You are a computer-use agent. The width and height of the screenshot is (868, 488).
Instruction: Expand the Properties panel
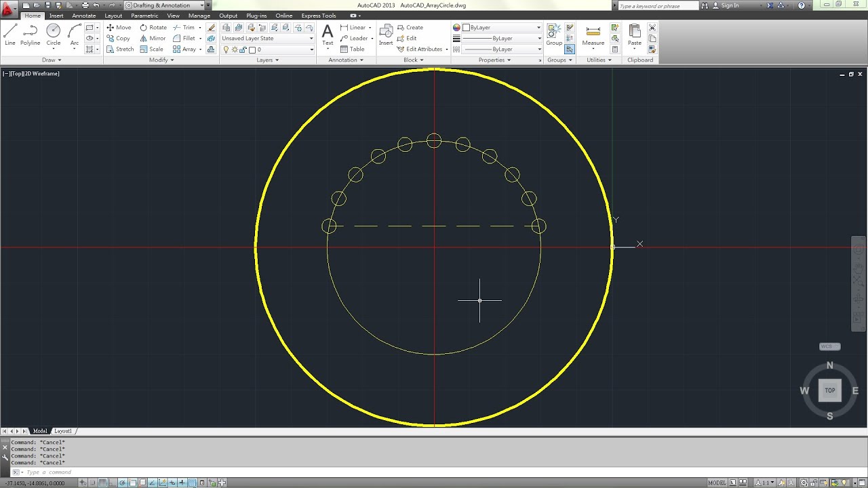pyautogui.click(x=494, y=60)
